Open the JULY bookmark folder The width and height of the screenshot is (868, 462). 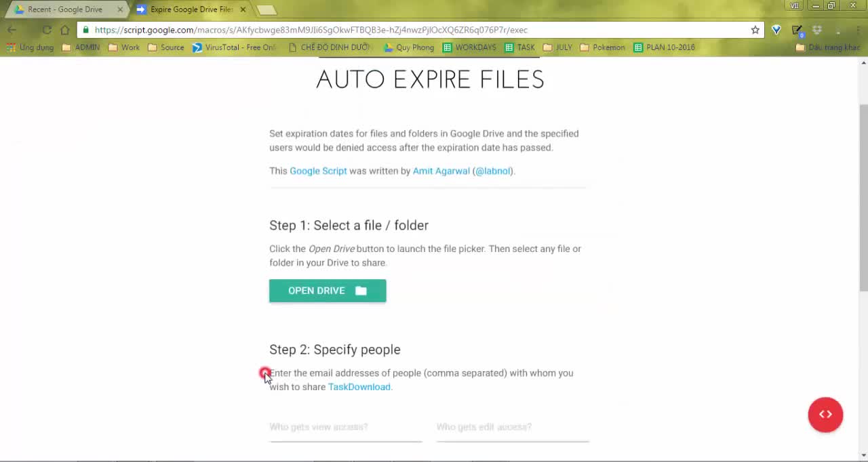click(x=557, y=47)
